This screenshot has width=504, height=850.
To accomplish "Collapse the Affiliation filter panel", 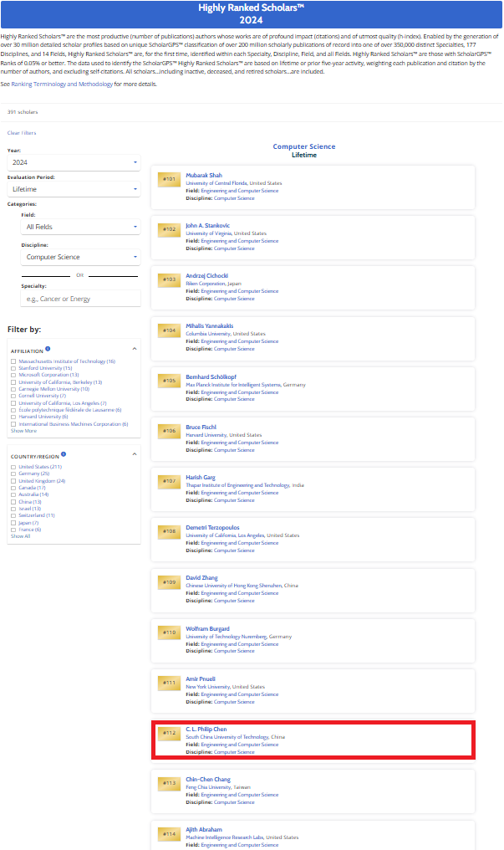I will point(135,348).
